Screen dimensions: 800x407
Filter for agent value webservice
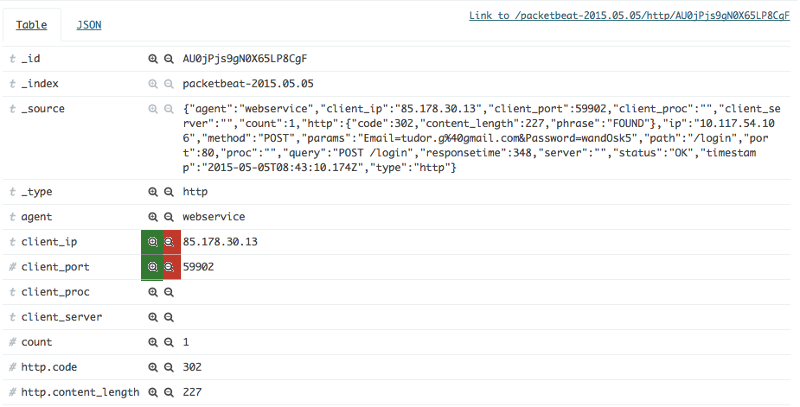(153, 216)
